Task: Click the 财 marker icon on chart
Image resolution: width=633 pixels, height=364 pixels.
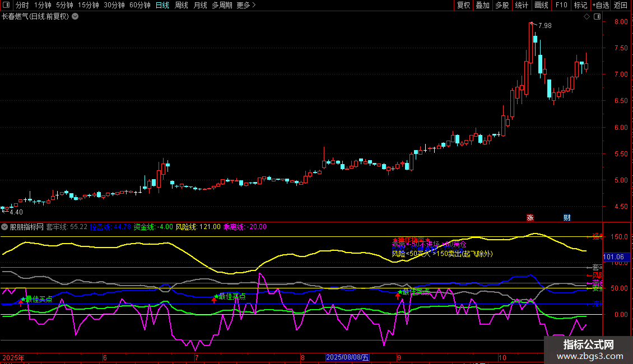Action: point(567,217)
